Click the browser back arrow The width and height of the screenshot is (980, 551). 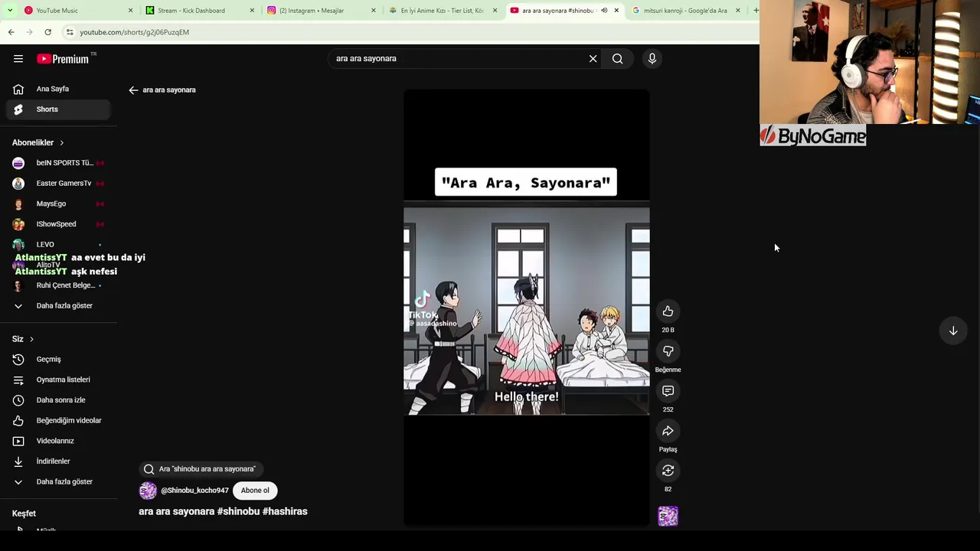pos(11,32)
